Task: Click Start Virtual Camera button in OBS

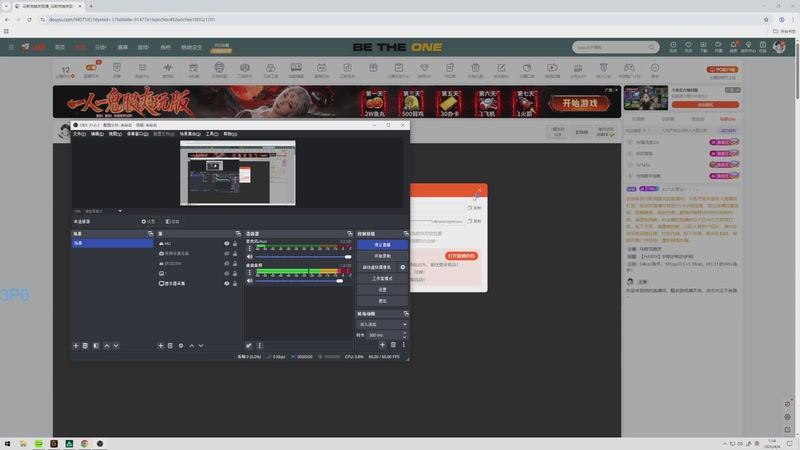Action: [x=377, y=267]
